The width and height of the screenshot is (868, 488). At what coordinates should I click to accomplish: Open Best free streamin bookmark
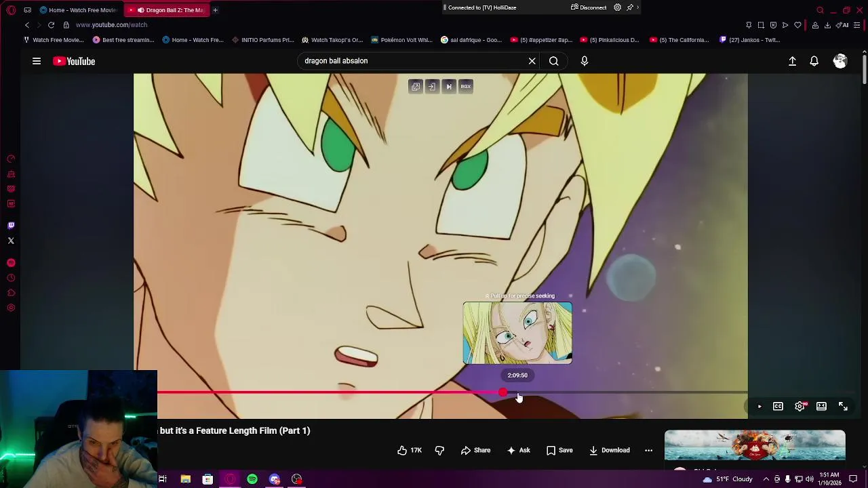[x=123, y=40]
